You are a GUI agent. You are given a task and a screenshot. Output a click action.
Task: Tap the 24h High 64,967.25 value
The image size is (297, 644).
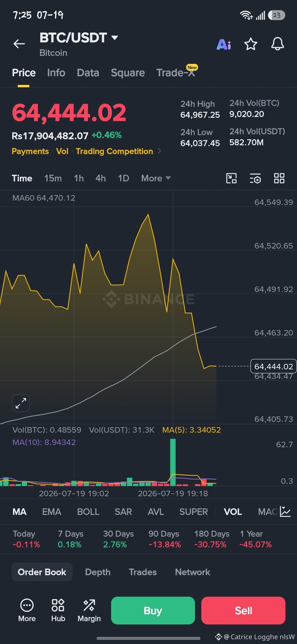pyautogui.click(x=200, y=115)
